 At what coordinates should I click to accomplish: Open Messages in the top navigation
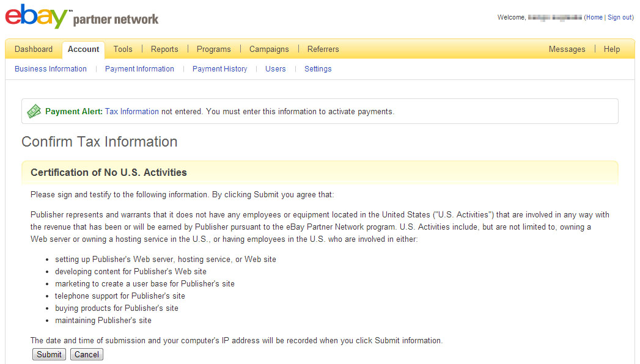567,49
